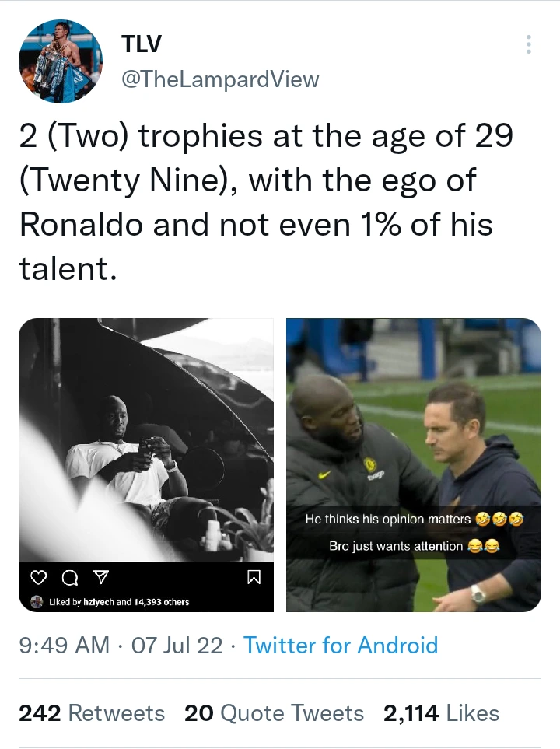Click the "hziyech" username
This screenshot has height=749, width=560.
(100, 601)
